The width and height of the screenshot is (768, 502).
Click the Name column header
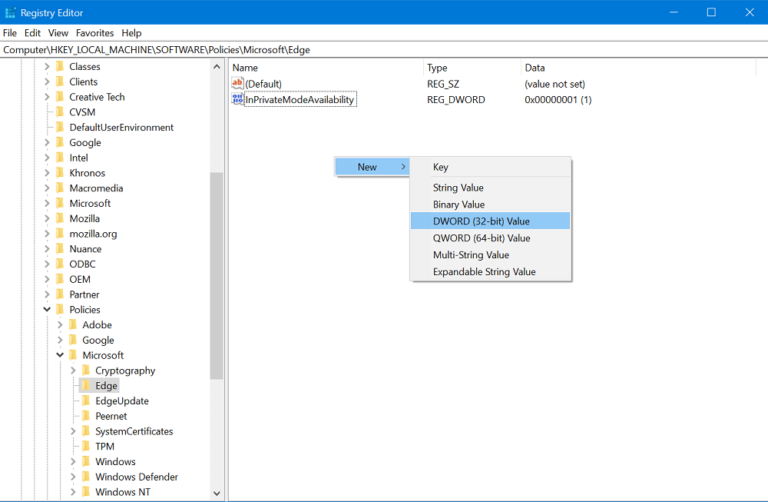245,67
